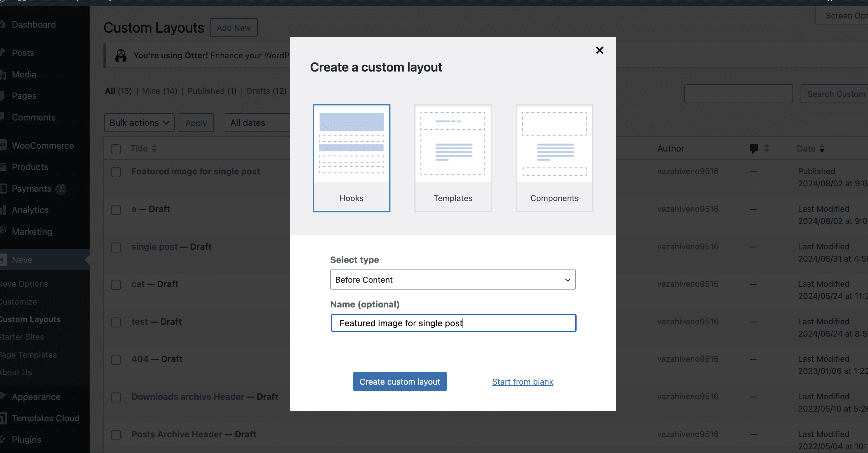This screenshot has width=868, height=453.
Task: Open the Select type dropdown 'Before Content'
Action: pos(452,279)
